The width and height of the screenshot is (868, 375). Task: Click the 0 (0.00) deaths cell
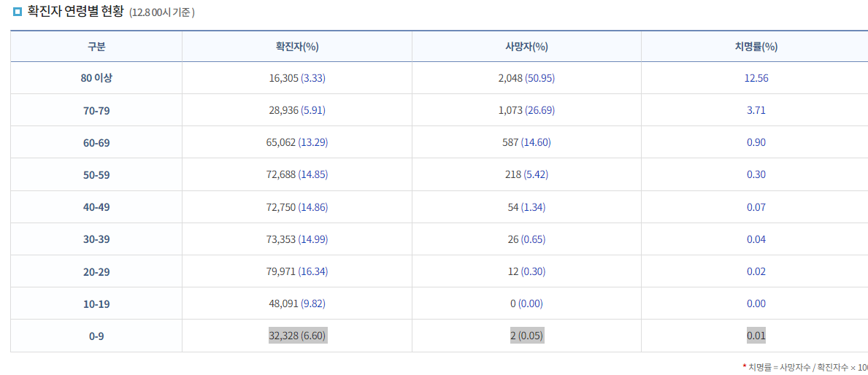point(526,304)
